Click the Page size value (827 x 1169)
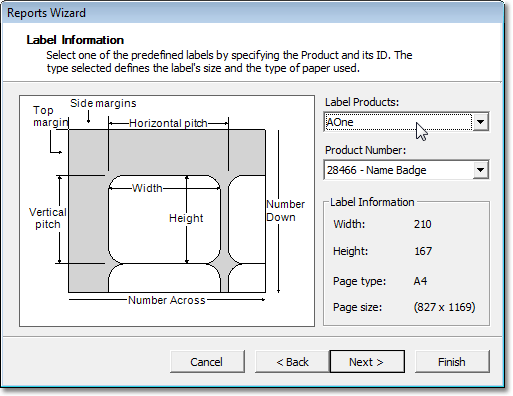This screenshot has height=396, width=513. (x=444, y=307)
